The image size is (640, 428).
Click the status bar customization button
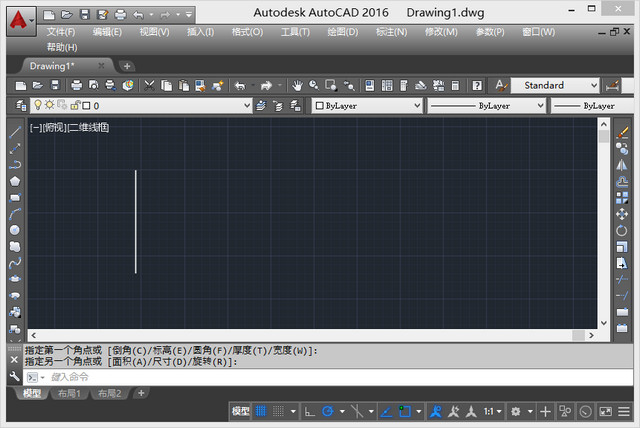[x=624, y=411]
